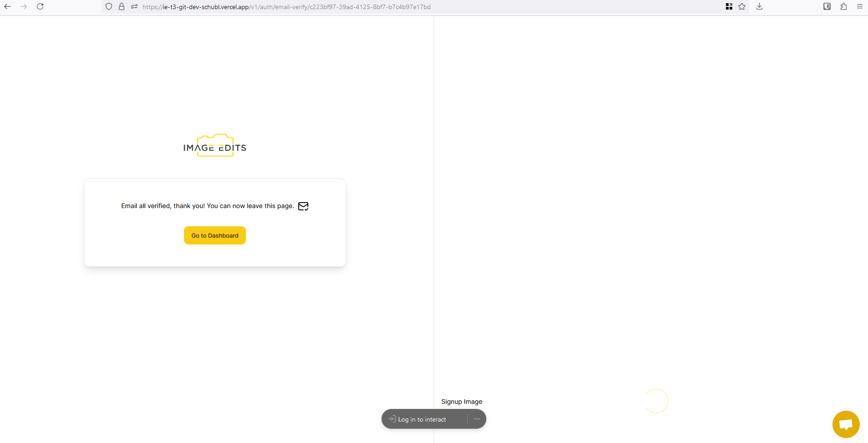868x443 pixels.
Task: Open the yellow chat widget bubble
Action: point(846,424)
